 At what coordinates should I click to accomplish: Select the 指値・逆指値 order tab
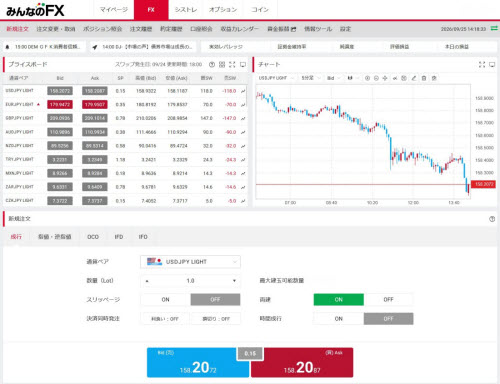pos(55,237)
